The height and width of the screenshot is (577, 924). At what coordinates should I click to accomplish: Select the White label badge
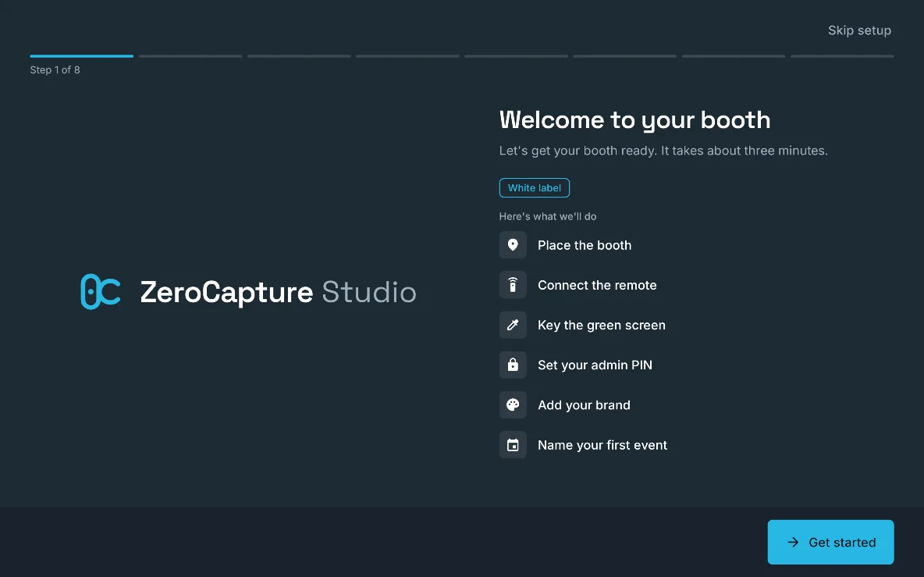coord(534,187)
